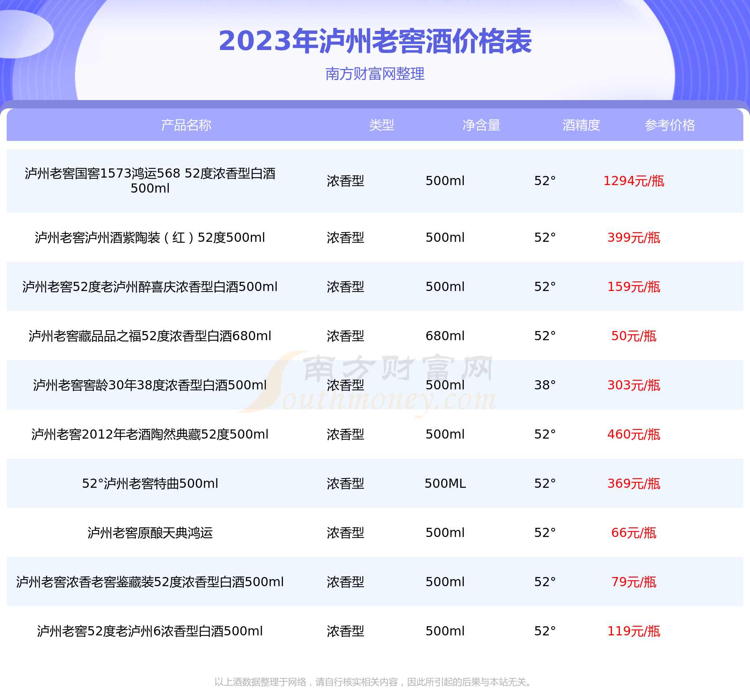750x700 pixels.
Task: Click the 净含量 column header
Action: pyautogui.click(x=481, y=125)
